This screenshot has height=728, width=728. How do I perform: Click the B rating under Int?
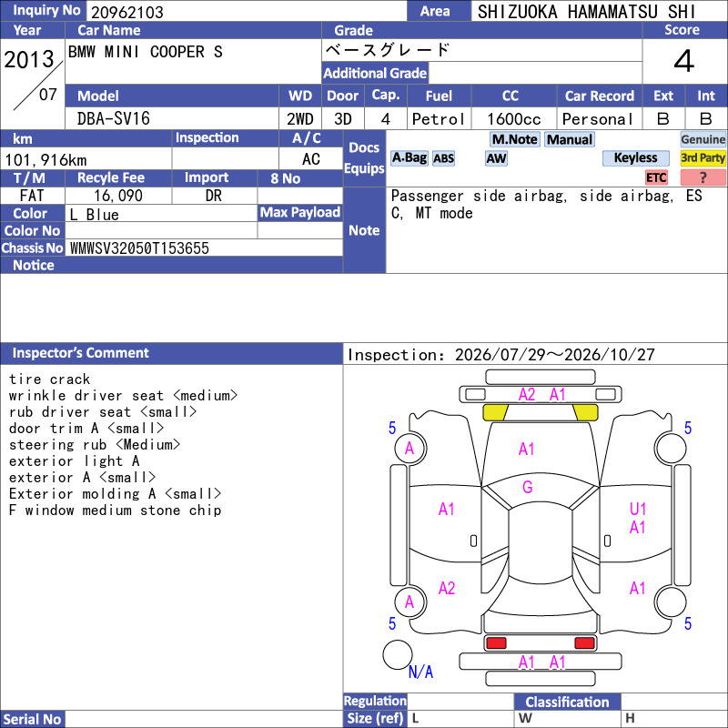pyautogui.click(x=706, y=119)
